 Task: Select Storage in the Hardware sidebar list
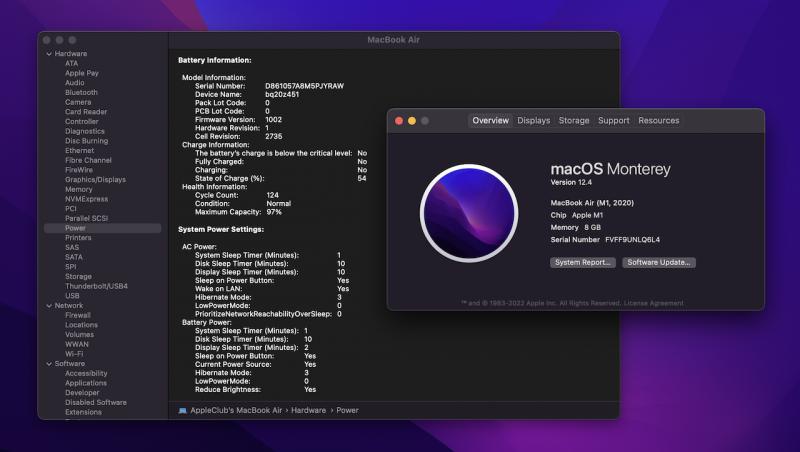point(78,277)
